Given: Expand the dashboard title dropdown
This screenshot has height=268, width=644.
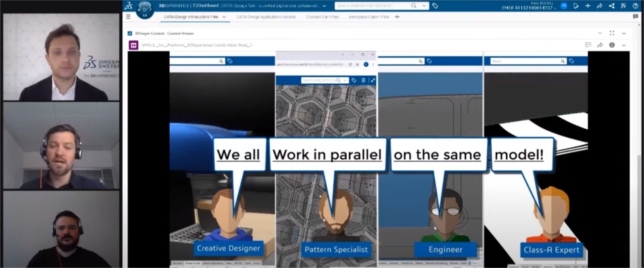Looking at the screenshot, I should [x=325, y=6].
